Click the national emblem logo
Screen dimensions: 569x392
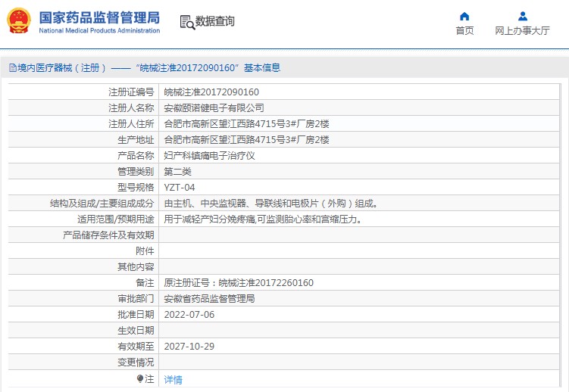[x=19, y=21]
